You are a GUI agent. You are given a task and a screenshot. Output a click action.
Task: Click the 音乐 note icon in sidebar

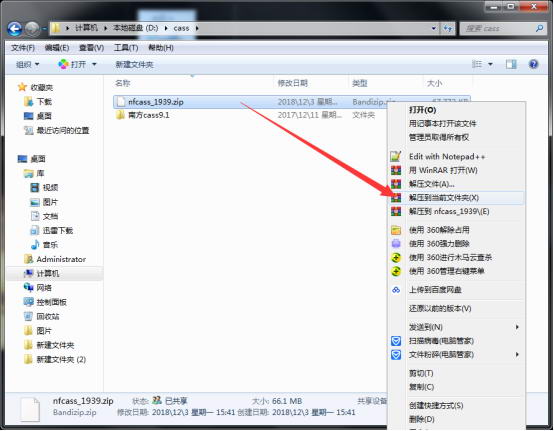[x=35, y=244]
